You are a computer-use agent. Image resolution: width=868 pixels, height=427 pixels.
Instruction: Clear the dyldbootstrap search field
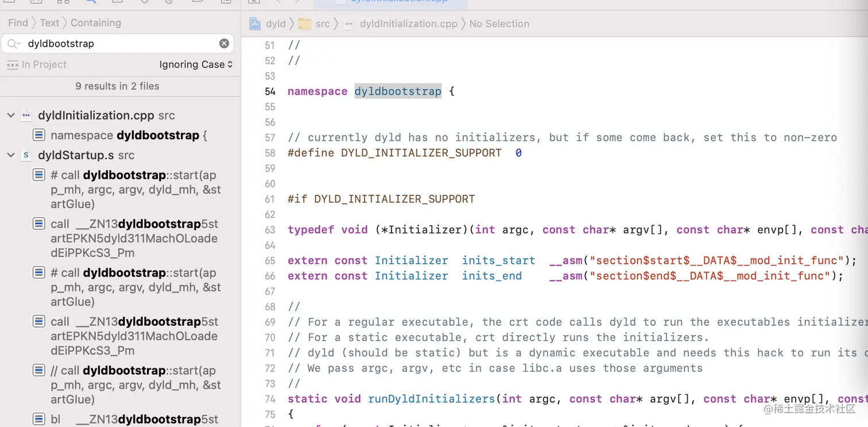(x=224, y=44)
